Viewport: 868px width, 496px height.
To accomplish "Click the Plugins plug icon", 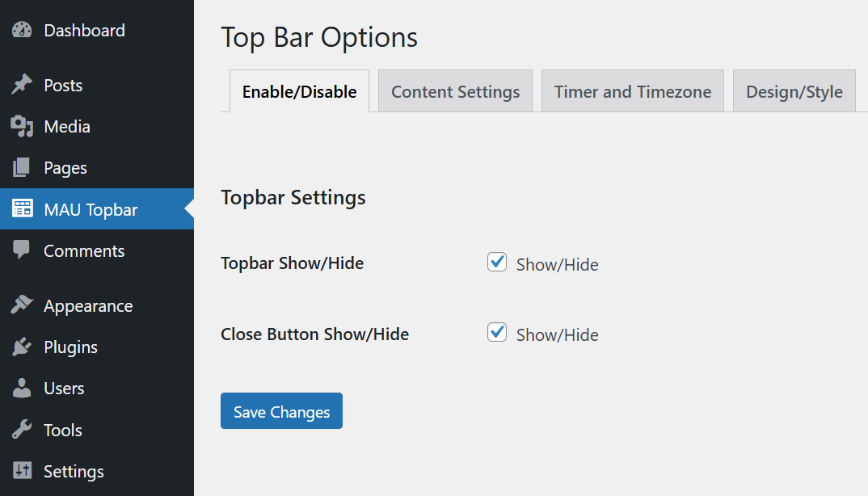I will coord(22,347).
